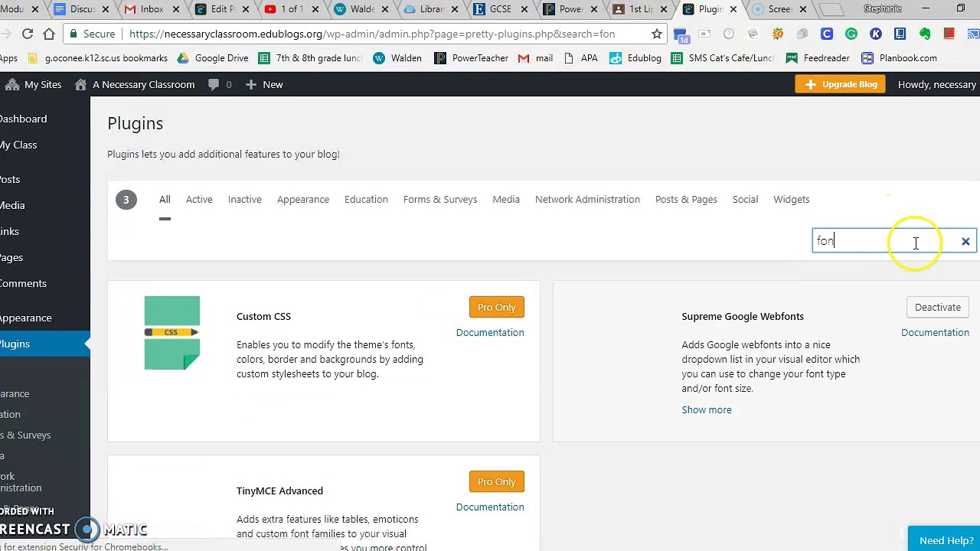Viewport: 980px width, 551px height.
Task: Open the mail bookmark
Action: 535,58
